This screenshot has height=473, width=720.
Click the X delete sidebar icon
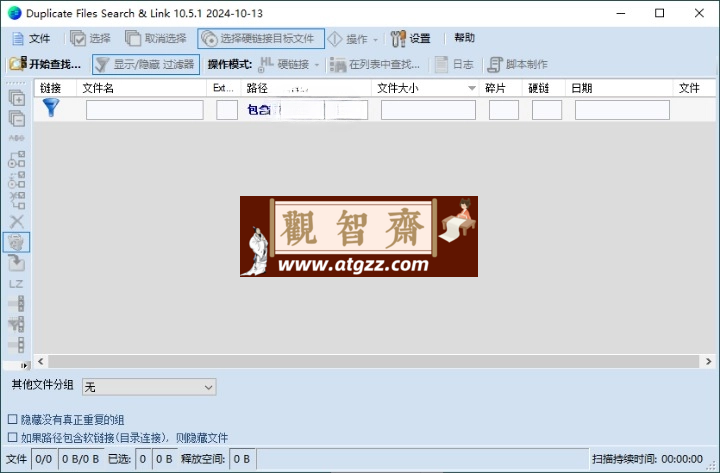(x=17, y=221)
